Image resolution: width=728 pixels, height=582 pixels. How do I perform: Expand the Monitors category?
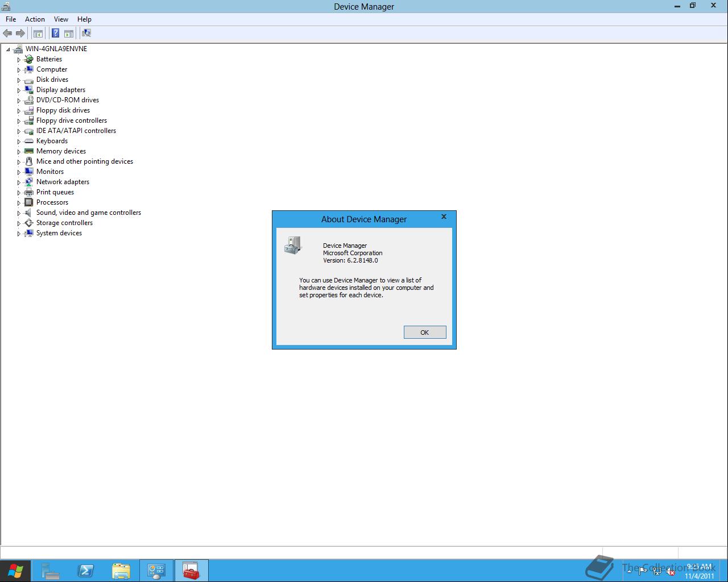[x=19, y=172]
